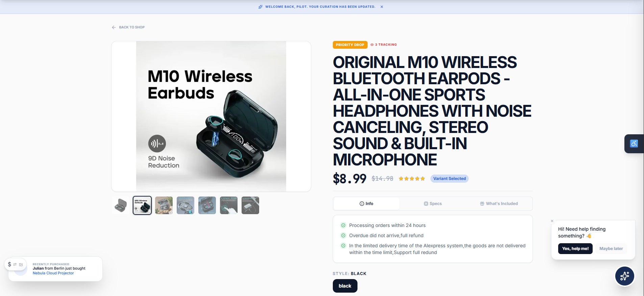Image resolution: width=644 pixels, height=296 pixels.
Task: Close the help chat popup
Action: 552,221
